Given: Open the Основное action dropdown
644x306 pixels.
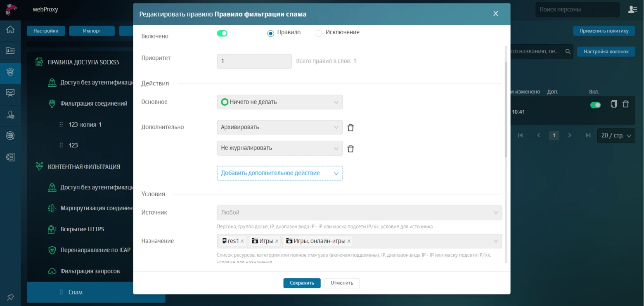Looking at the screenshot, I should [279, 102].
